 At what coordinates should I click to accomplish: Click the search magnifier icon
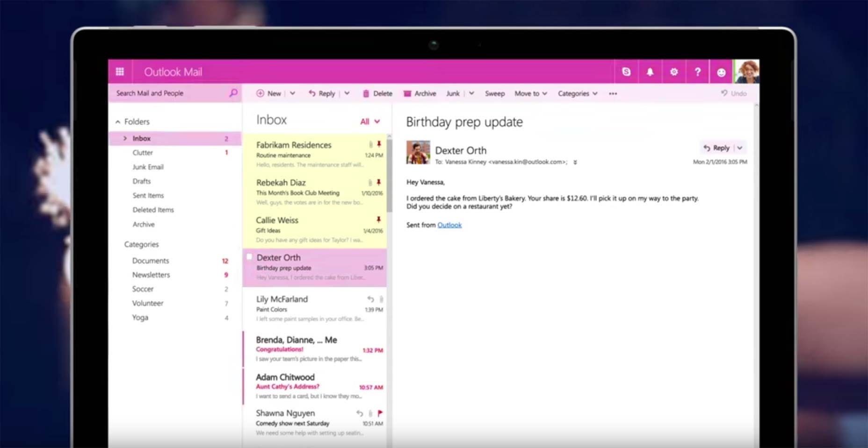(233, 93)
